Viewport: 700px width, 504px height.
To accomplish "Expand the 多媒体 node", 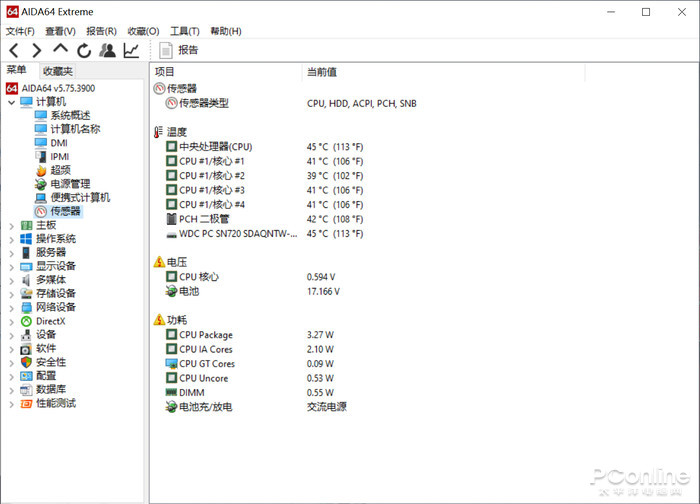I will [x=12, y=281].
